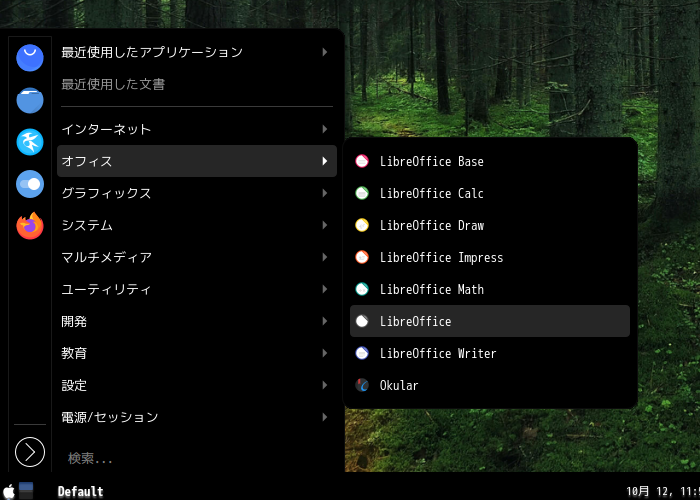Open the 開発 category
Image resolution: width=700 pixels, height=500 pixels.
(197, 321)
